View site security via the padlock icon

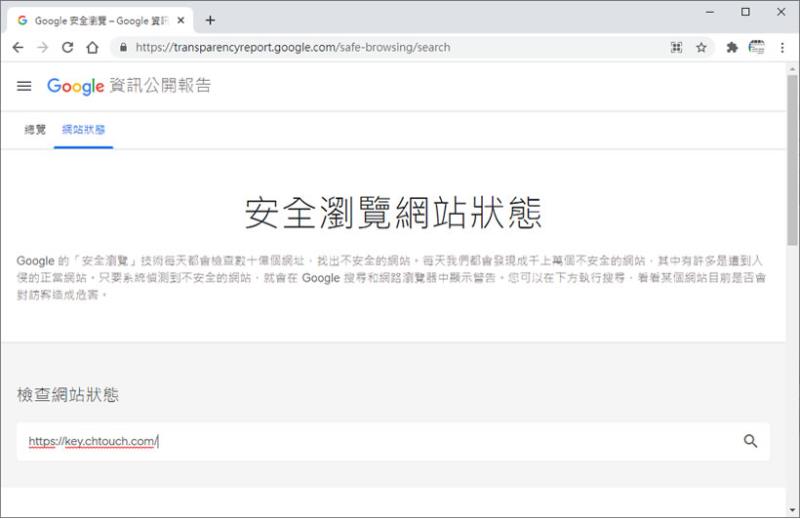tap(123, 47)
